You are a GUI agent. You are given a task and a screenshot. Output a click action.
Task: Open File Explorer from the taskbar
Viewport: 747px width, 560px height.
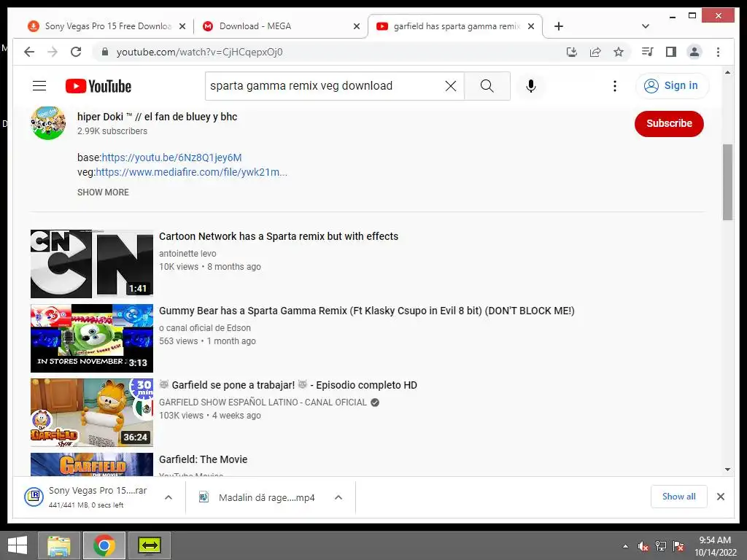pos(58,545)
